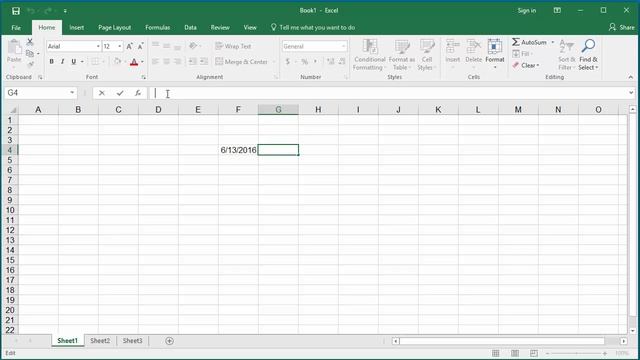Switch to the Review tab
Screen dimensions: 640x360
(220, 27)
